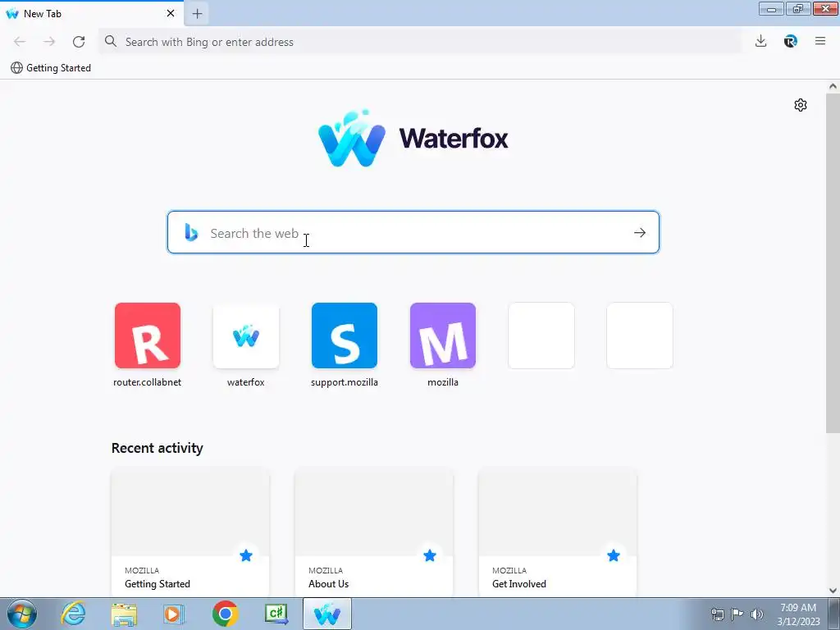
Task: Click the Search the web box
Action: pyautogui.click(x=413, y=232)
